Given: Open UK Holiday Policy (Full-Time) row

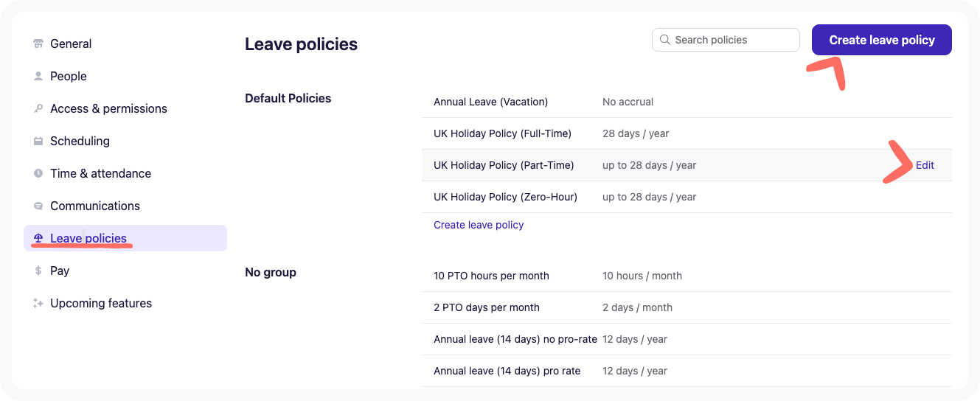Looking at the screenshot, I should [502, 133].
